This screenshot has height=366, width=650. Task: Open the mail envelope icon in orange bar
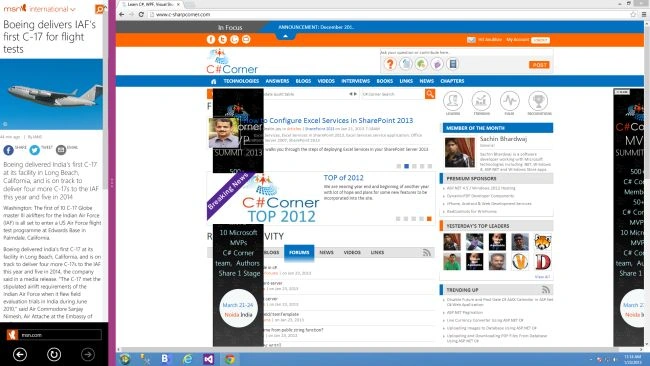471,40
